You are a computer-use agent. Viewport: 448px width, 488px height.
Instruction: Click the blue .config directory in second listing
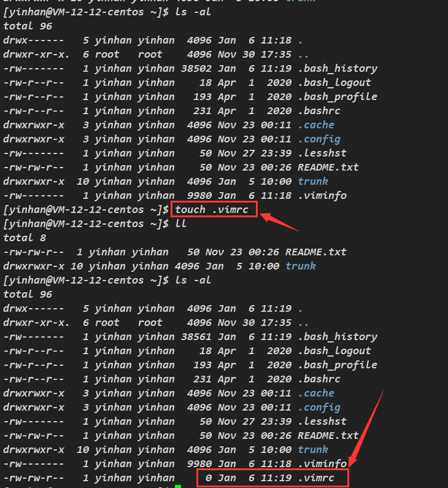point(319,408)
